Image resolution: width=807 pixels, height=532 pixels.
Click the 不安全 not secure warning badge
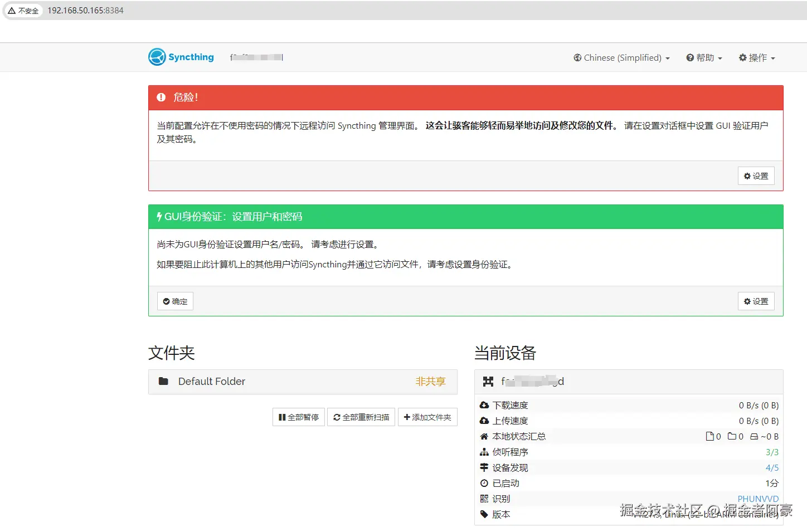coord(23,11)
